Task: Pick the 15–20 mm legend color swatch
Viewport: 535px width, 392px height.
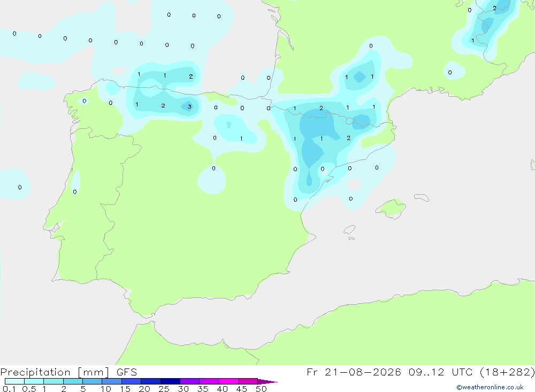Action: pos(132,381)
